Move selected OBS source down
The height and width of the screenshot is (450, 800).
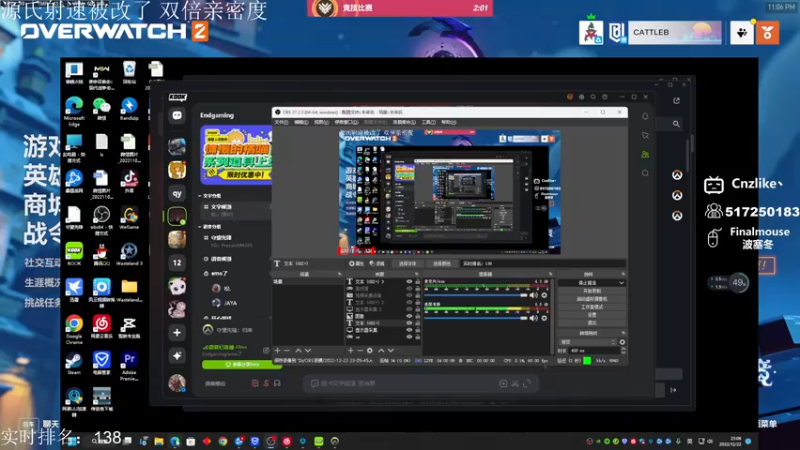click(x=391, y=351)
